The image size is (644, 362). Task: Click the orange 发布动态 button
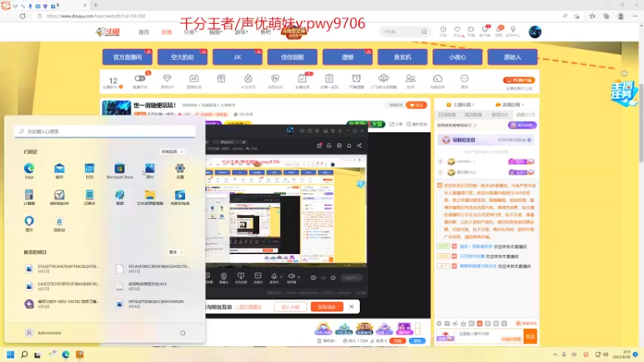[327, 307]
